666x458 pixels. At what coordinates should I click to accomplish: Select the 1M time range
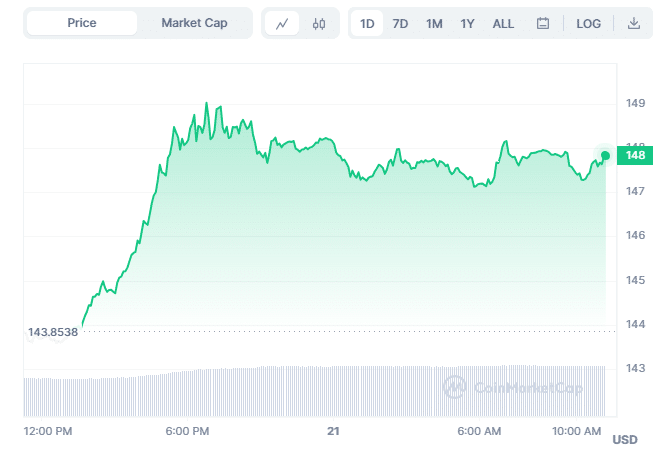tap(434, 23)
